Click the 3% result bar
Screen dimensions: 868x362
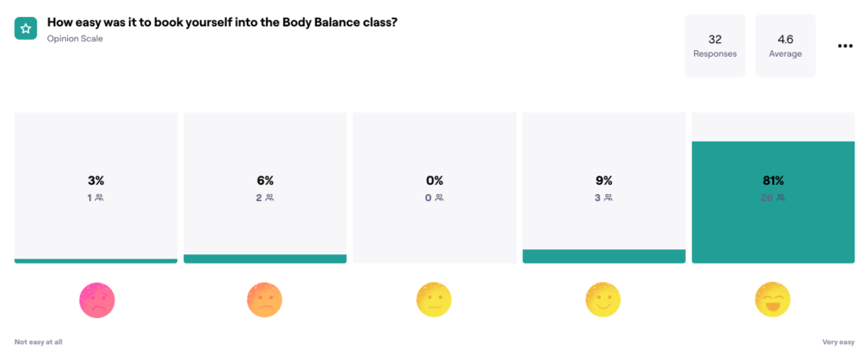click(x=96, y=261)
